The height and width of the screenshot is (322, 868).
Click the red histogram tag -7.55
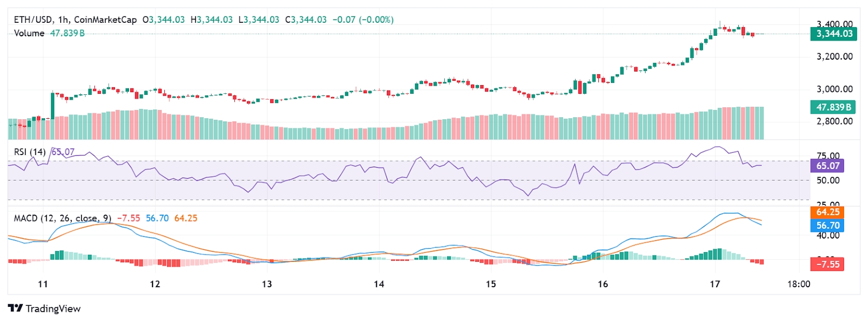point(827,265)
